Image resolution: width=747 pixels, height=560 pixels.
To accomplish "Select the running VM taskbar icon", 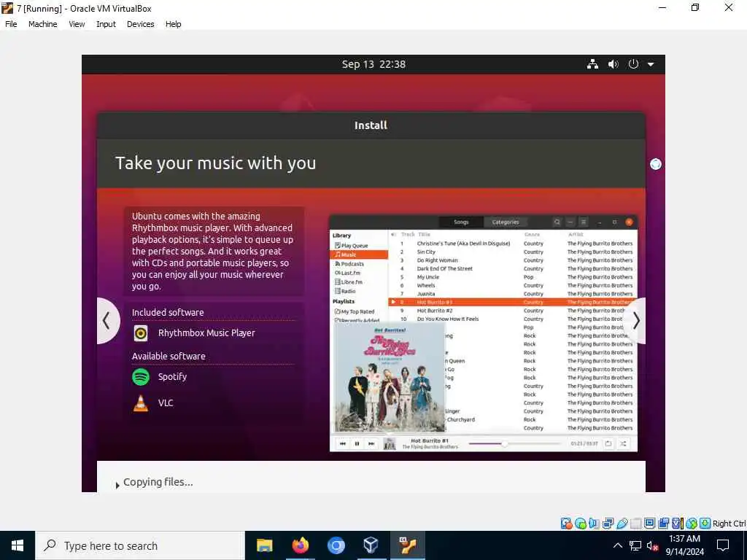I will (x=408, y=545).
